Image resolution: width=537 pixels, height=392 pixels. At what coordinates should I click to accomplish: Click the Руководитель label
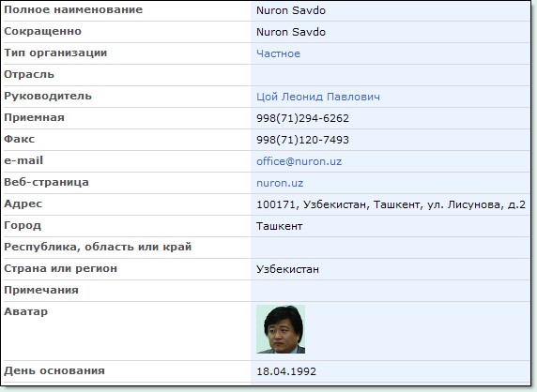(48, 96)
